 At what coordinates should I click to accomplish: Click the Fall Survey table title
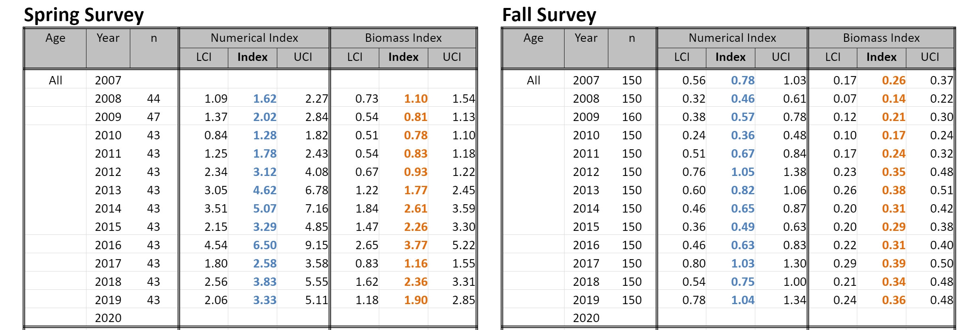(x=549, y=15)
